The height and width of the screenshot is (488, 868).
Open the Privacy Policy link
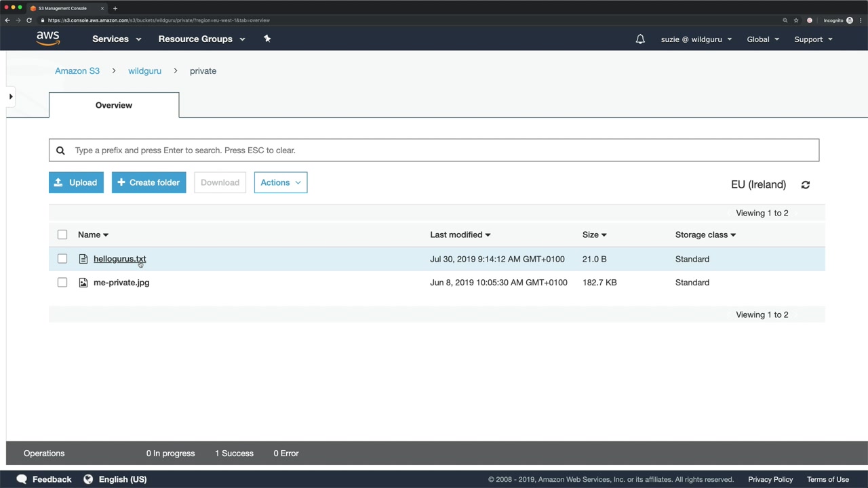[770, 479]
